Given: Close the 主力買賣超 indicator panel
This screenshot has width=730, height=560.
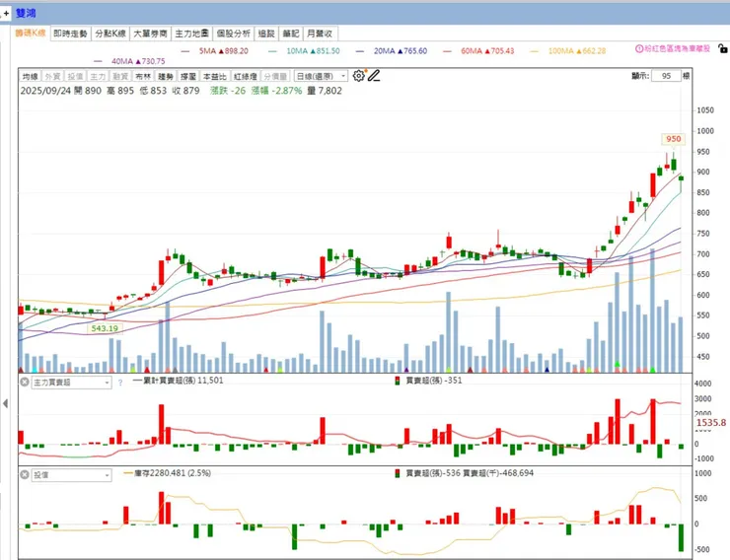Looking at the screenshot, I should pyautogui.click(x=25, y=383).
